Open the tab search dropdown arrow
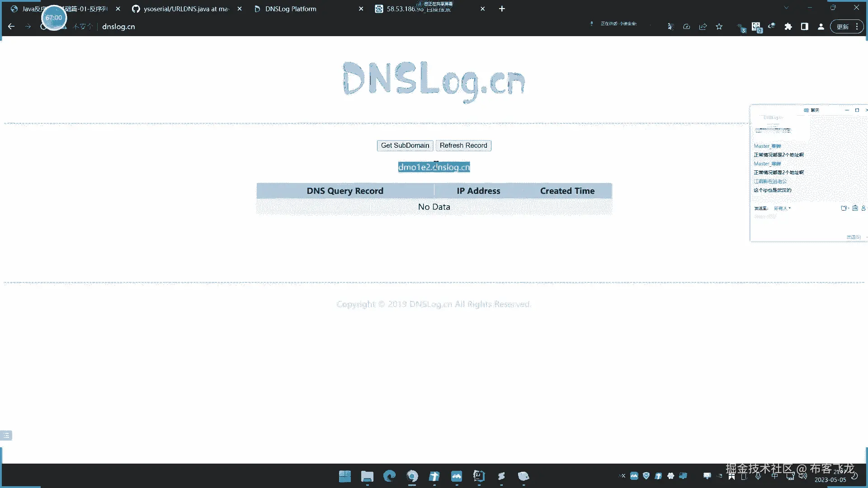 (786, 8)
